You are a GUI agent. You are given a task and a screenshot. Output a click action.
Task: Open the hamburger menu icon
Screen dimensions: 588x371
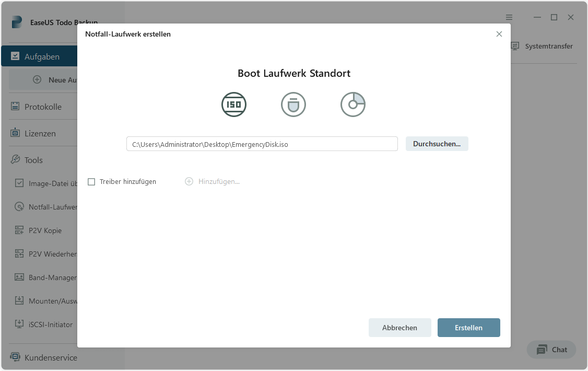coord(509,17)
